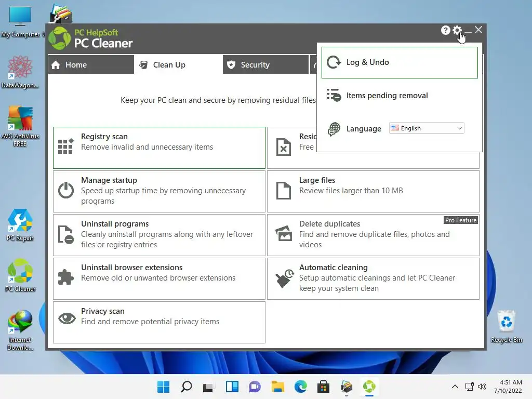Open Uninstall programs option

[x=159, y=235]
